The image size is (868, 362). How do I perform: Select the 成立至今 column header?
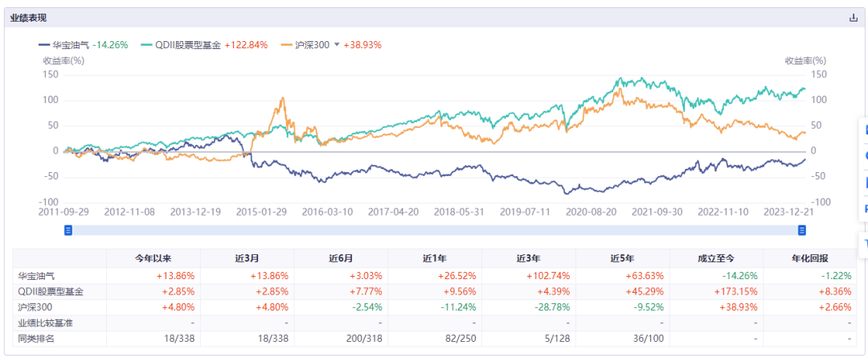(x=716, y=258)
